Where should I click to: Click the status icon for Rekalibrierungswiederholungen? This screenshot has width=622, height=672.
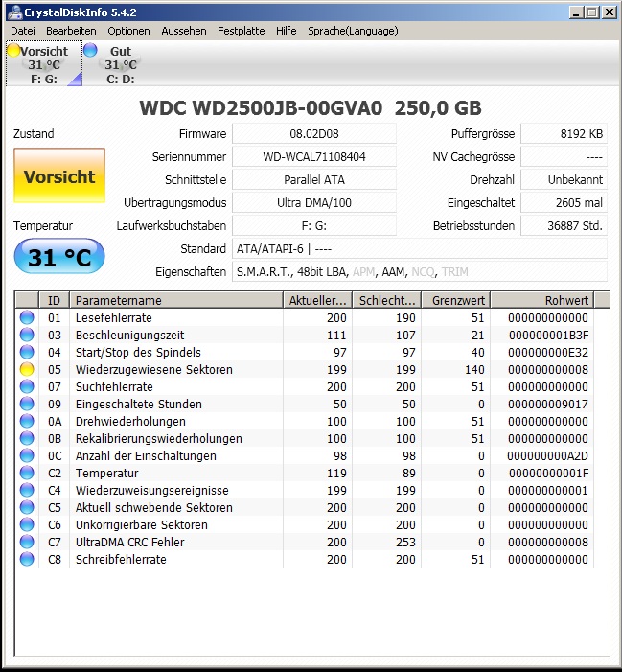click(x=27, y=438)
